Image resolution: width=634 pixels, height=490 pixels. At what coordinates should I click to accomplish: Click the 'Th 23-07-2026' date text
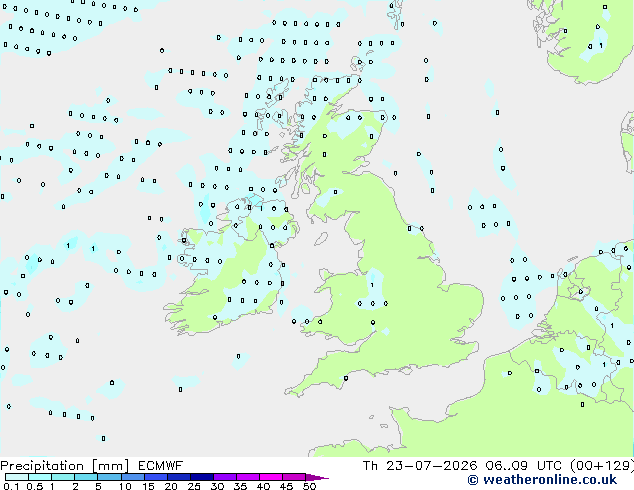[420, 466]
